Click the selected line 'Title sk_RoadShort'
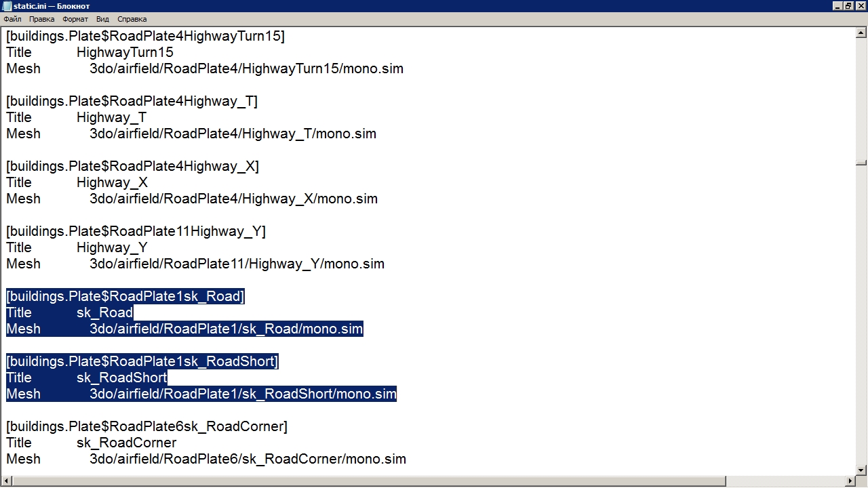Viewport: 868px width, 488px height. click(86, 378)
